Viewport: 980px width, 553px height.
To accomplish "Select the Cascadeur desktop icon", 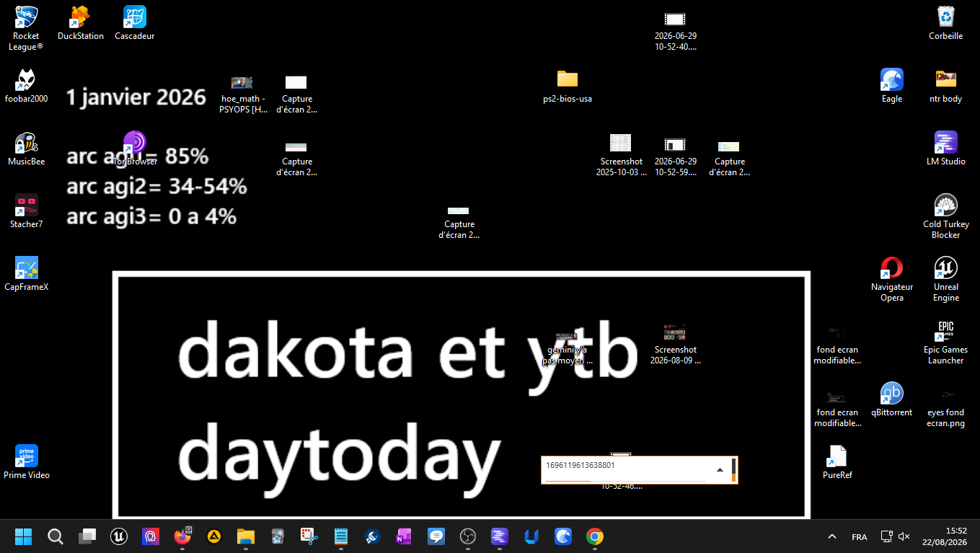I will coord(134,24).
